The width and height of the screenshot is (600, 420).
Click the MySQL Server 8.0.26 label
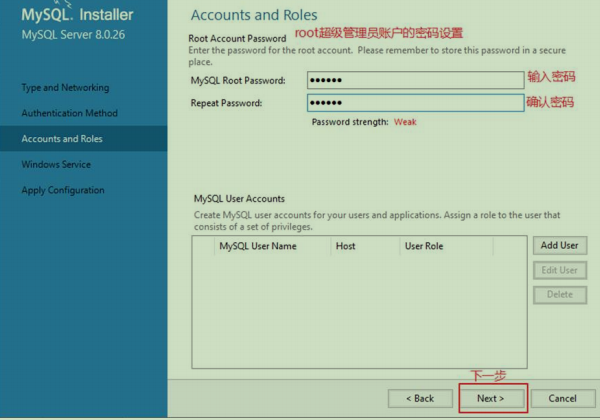pyautogui.click(x=73, y=35)
